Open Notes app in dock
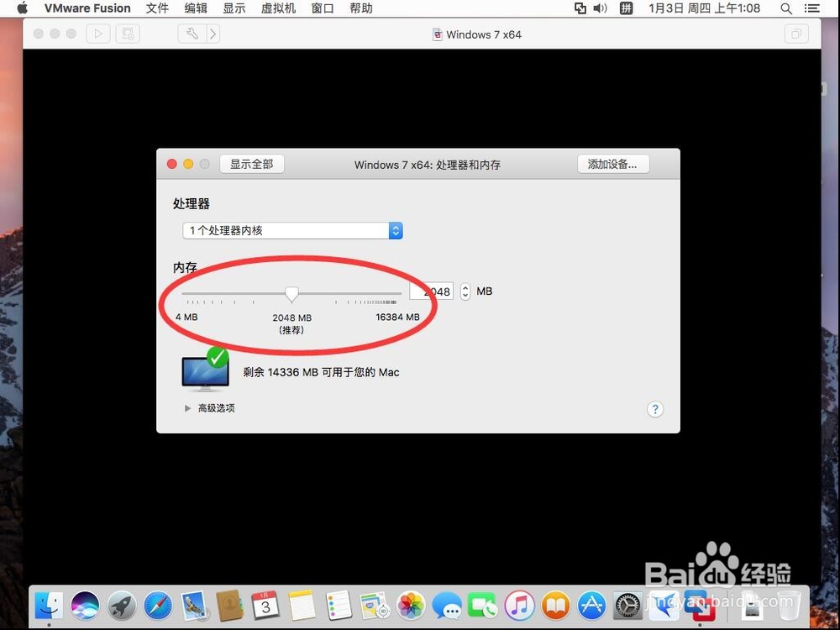840x630 pixels. 302,606
